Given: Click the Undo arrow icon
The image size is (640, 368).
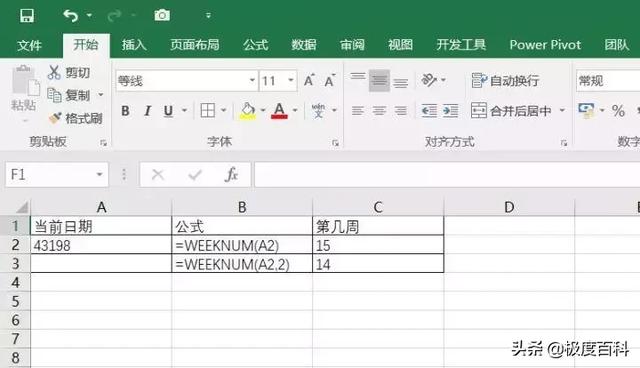Looking at the screenshot, I should point(70,16).
